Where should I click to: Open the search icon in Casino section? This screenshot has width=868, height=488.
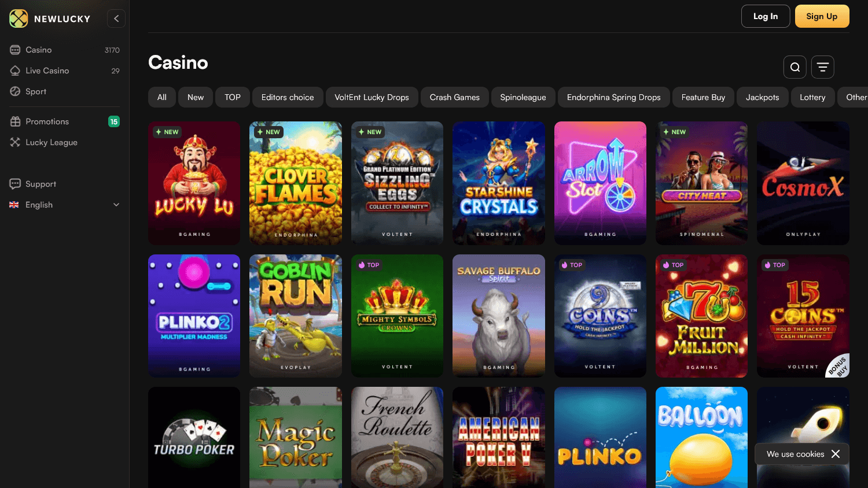(795, 66)
